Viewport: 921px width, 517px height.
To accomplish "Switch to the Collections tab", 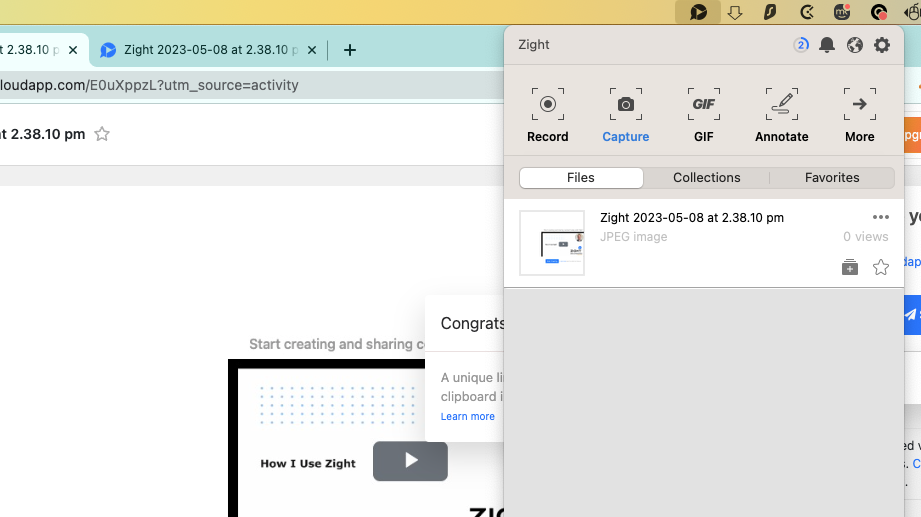I will tap(707, 177).
